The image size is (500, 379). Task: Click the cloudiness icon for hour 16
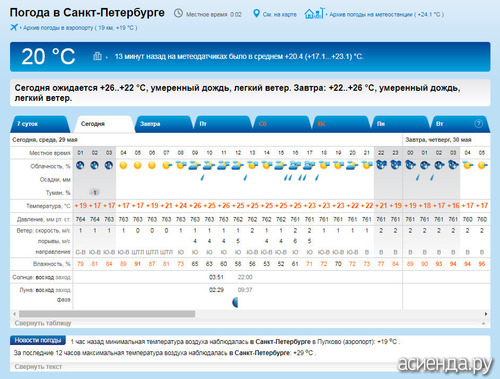(x=295, y=165)
